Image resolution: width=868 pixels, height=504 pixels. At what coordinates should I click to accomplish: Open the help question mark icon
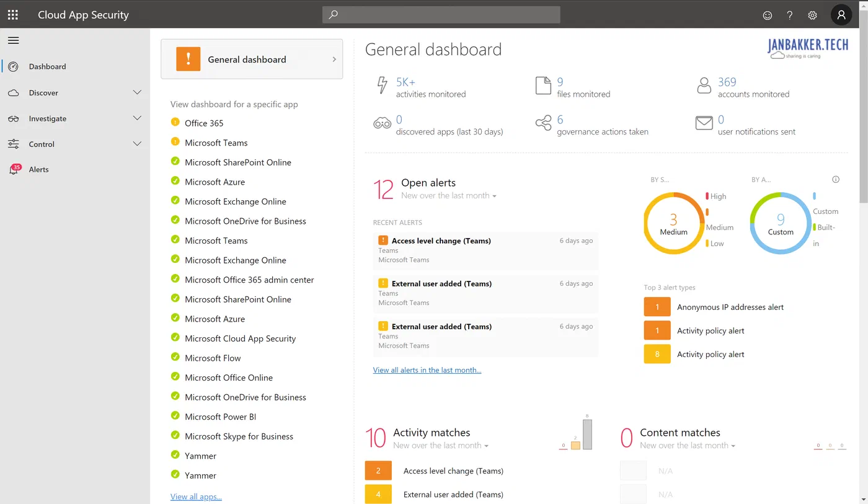pyautogui.click(x=790, y=15)
